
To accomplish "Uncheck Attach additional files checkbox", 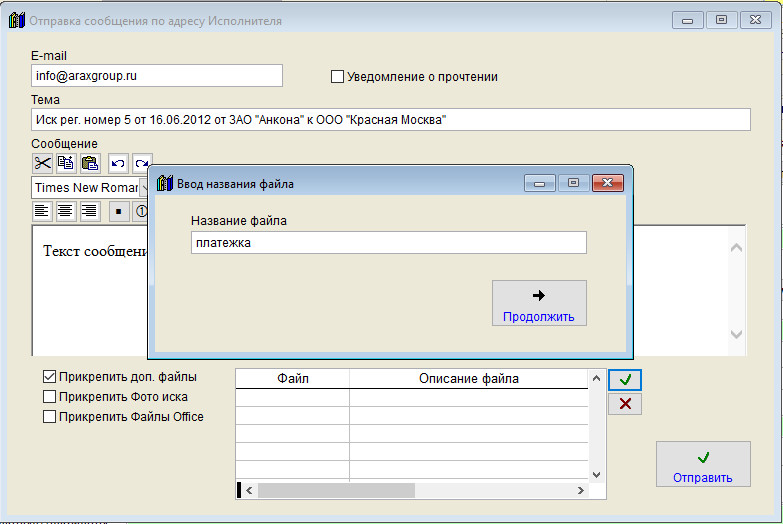I will click(49, 377).
